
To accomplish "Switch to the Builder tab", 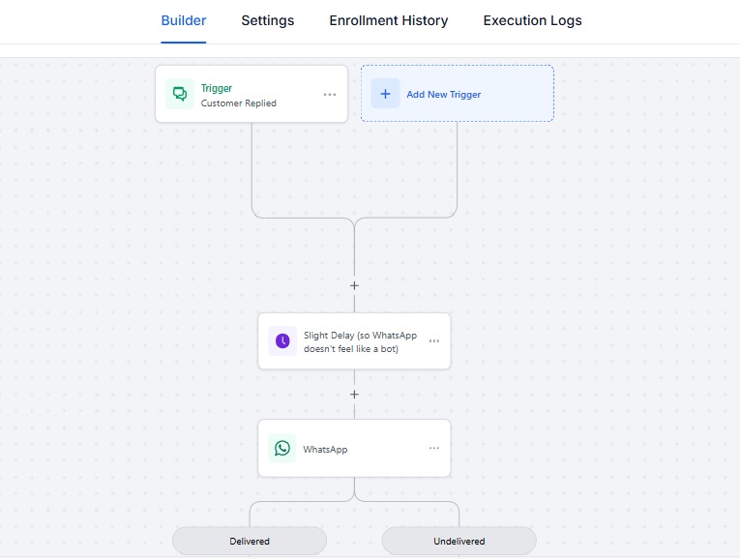I will (x=184, y=20).
